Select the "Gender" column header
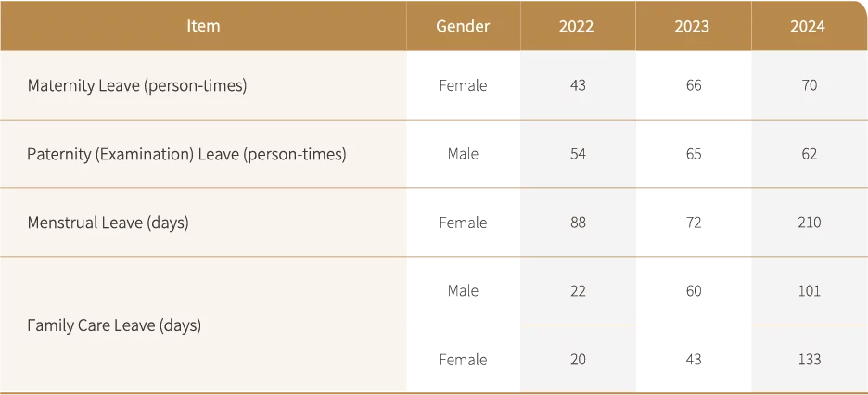The width and height of the screenshot is (868, 395). (463, 26)
